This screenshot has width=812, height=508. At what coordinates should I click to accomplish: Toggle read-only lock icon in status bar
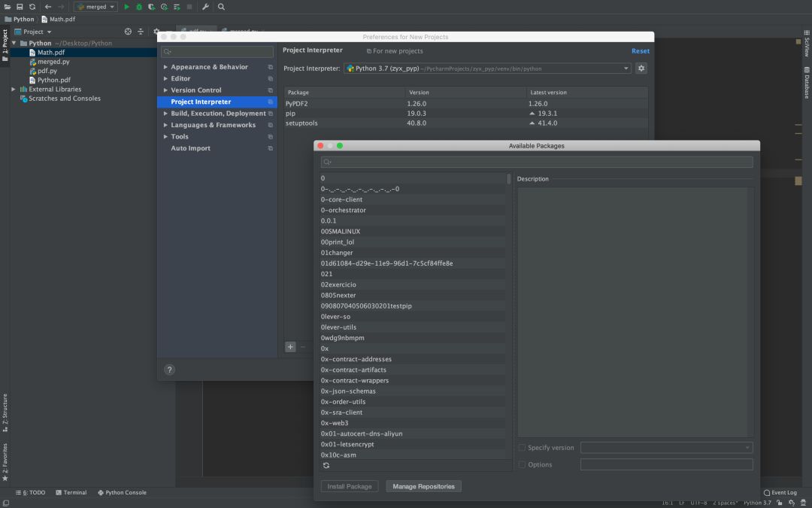pos(780,503)
